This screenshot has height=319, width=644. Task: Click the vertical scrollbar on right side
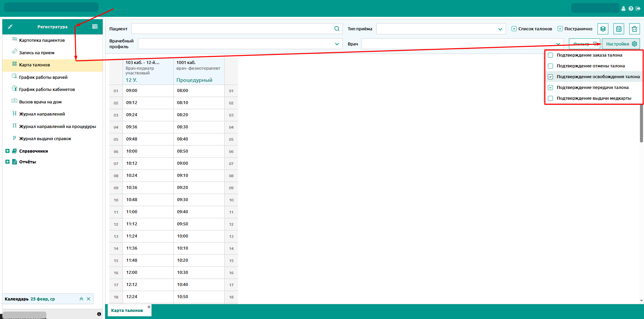641,125
